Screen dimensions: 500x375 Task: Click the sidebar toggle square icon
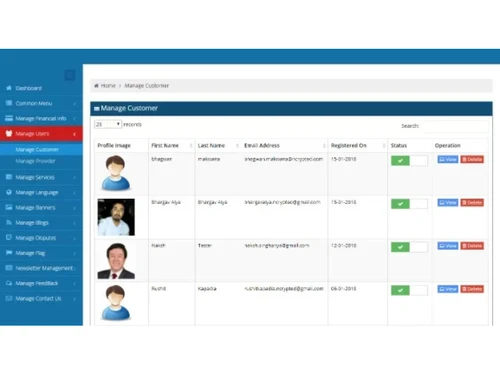coord(70,75)
